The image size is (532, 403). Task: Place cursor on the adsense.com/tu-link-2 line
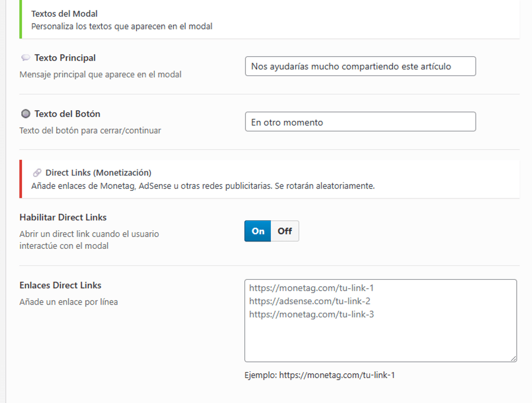click(x=310, y=302)
